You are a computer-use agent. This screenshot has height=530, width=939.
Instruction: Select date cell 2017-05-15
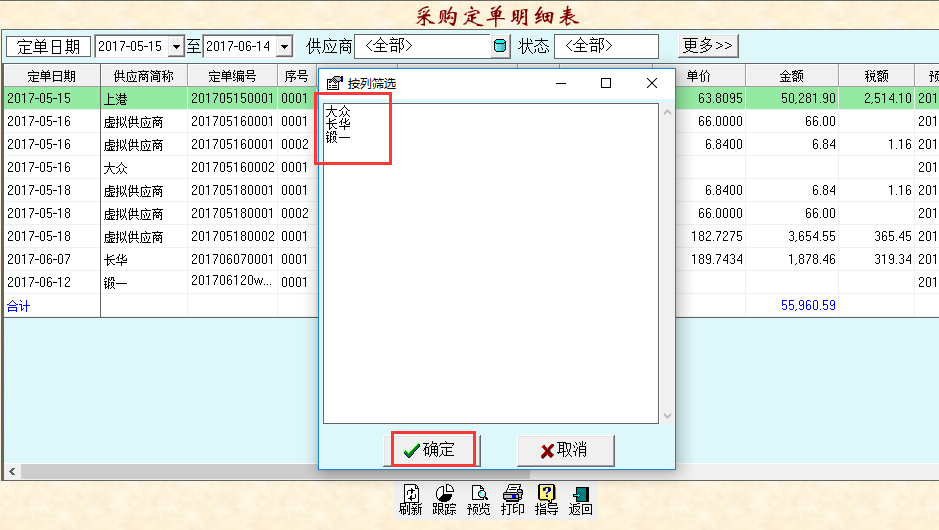coord(52,98)
